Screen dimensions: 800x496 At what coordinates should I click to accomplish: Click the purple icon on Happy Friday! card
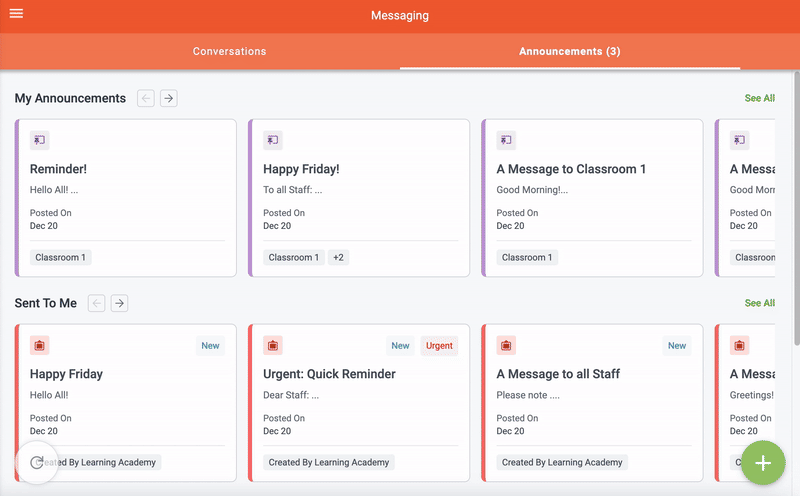tap(272, 141)
